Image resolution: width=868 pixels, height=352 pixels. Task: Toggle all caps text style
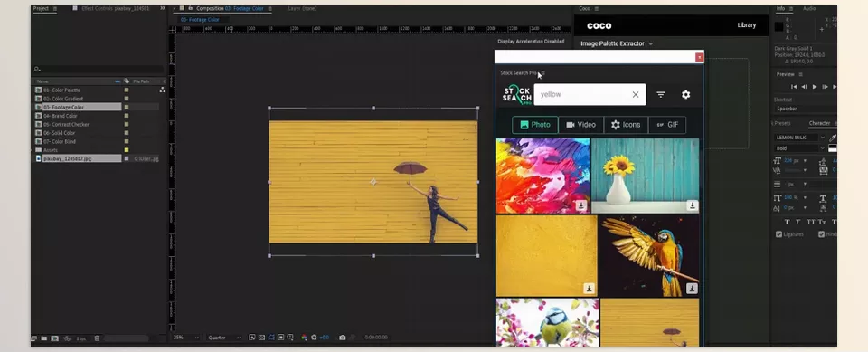click(811, 222)
